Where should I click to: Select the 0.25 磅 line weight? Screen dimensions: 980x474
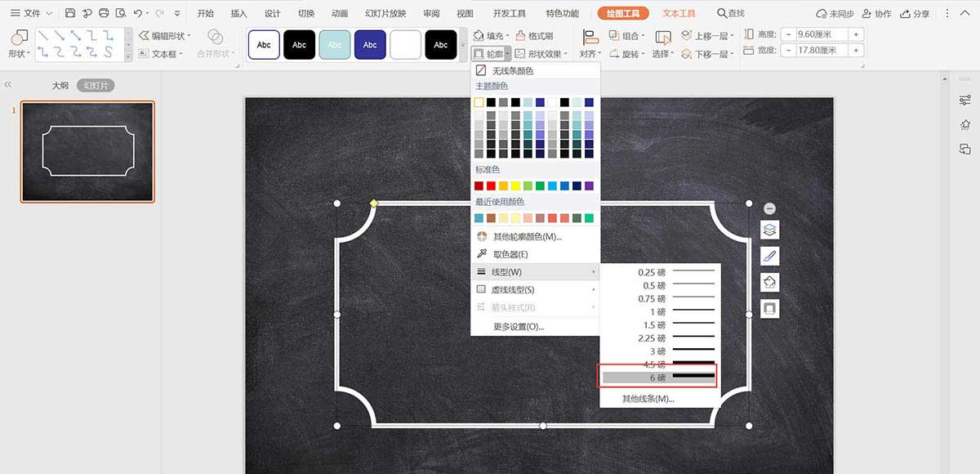pyautogui.click(x=658, y=272)
